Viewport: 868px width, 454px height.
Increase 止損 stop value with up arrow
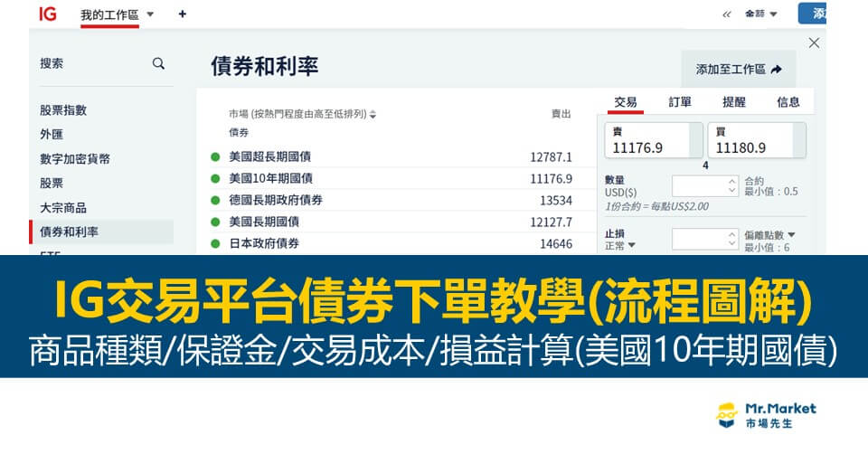(732, 234)
